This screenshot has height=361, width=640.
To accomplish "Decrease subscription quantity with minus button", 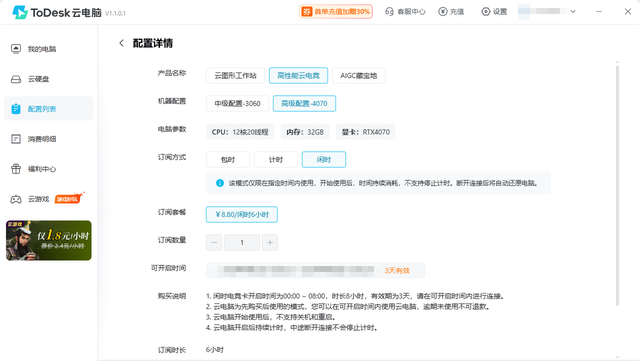I will (214, 243).
